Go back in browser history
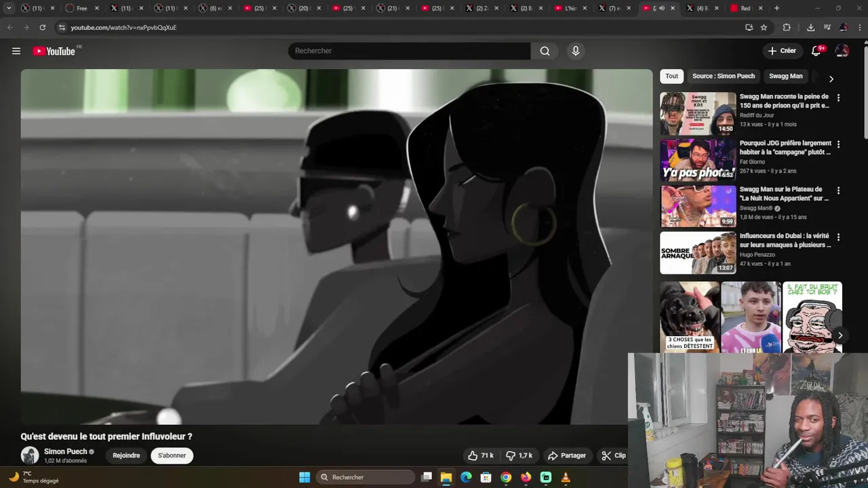Screen dimensions: 868x488 (x=9, y=27)
